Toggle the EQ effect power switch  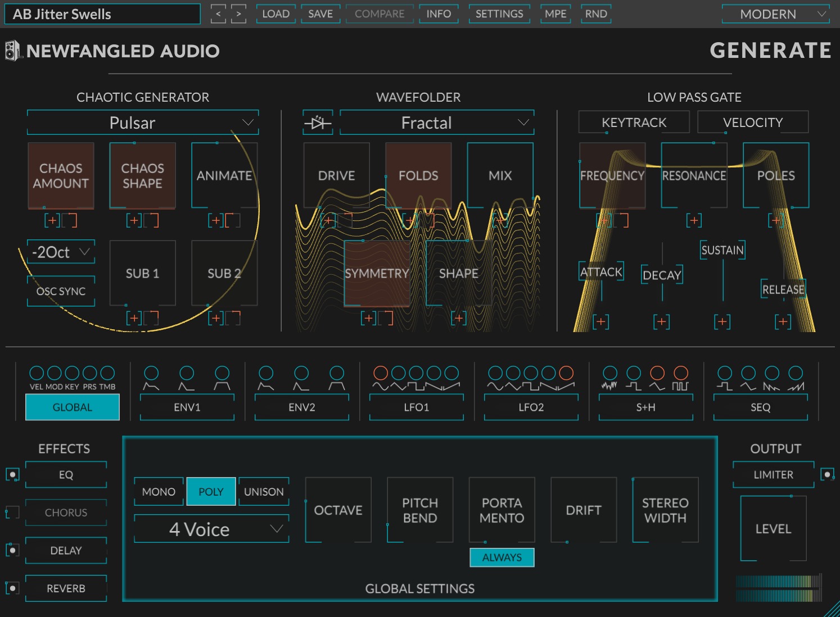12,475
